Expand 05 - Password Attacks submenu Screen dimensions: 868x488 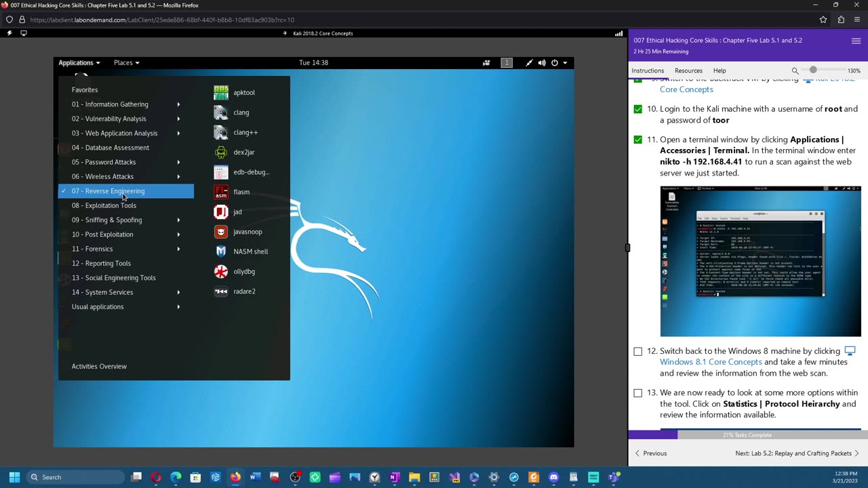[x=126, y=162]
